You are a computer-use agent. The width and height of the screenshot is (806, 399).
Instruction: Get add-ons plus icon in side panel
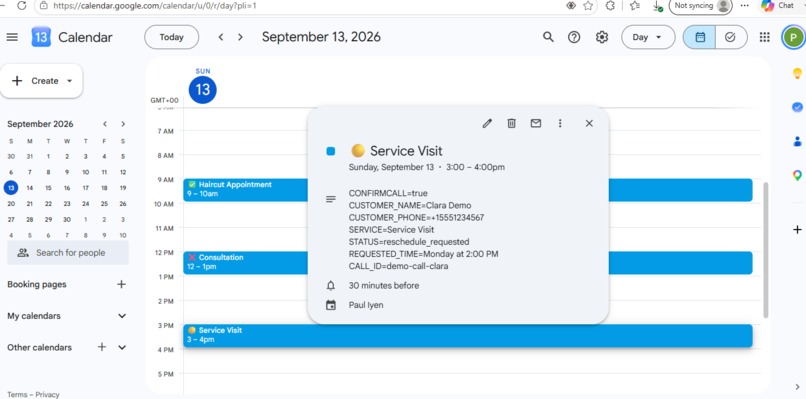pyautogui.click(x=797, y=229)
